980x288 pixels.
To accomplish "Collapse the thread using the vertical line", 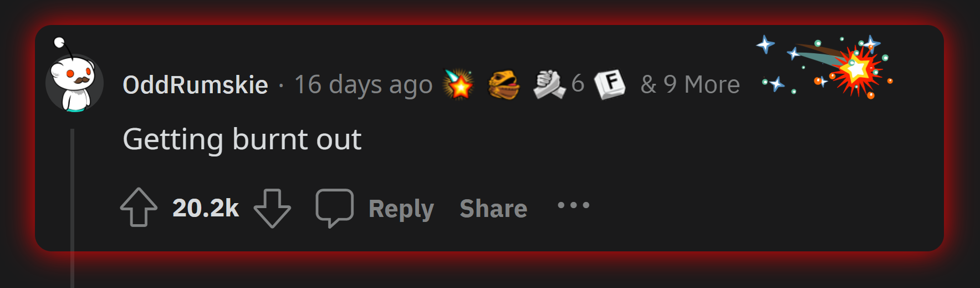I will [x=72, y=208].
